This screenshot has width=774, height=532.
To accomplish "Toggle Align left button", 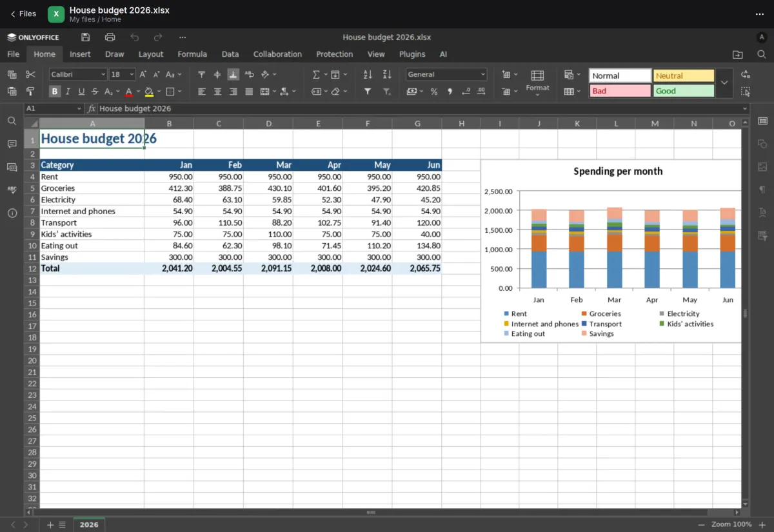I will point(201,92).
